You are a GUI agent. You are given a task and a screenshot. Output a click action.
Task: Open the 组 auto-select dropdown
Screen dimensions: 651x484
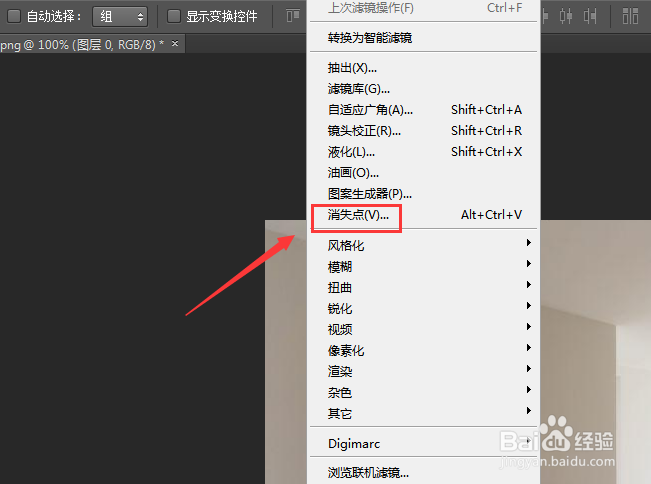[x=120, y=17]
